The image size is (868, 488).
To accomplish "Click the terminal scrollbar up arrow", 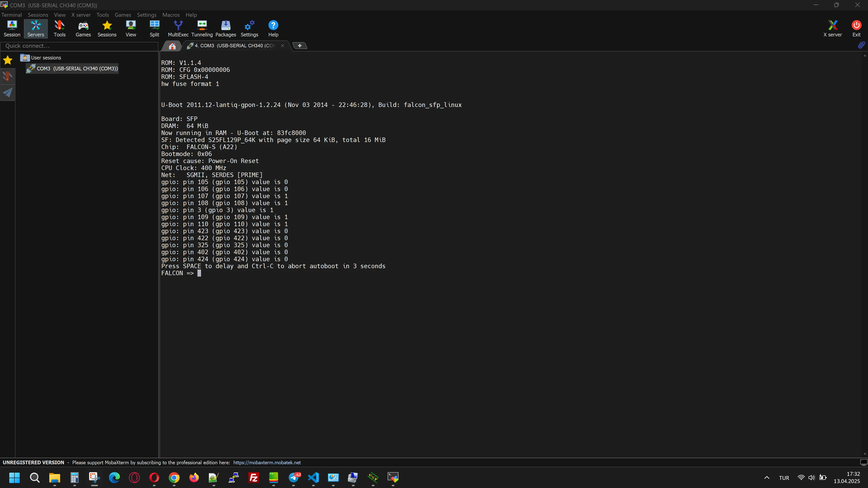I will pos(865,56).
